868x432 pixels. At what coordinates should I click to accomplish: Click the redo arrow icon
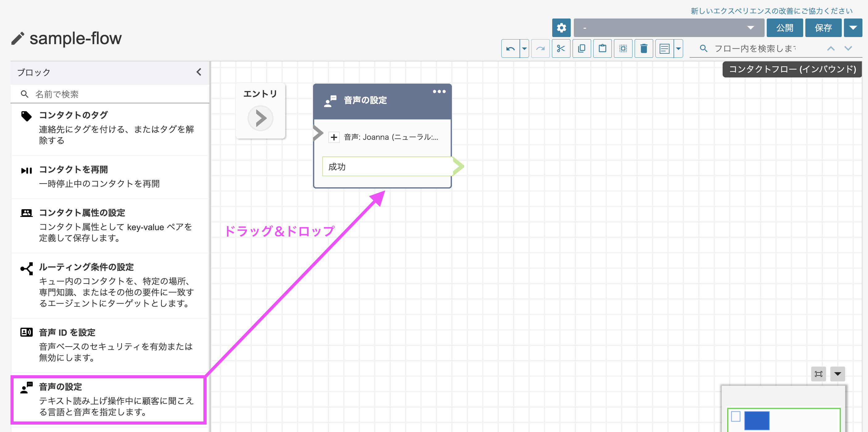tap(540, 48)
